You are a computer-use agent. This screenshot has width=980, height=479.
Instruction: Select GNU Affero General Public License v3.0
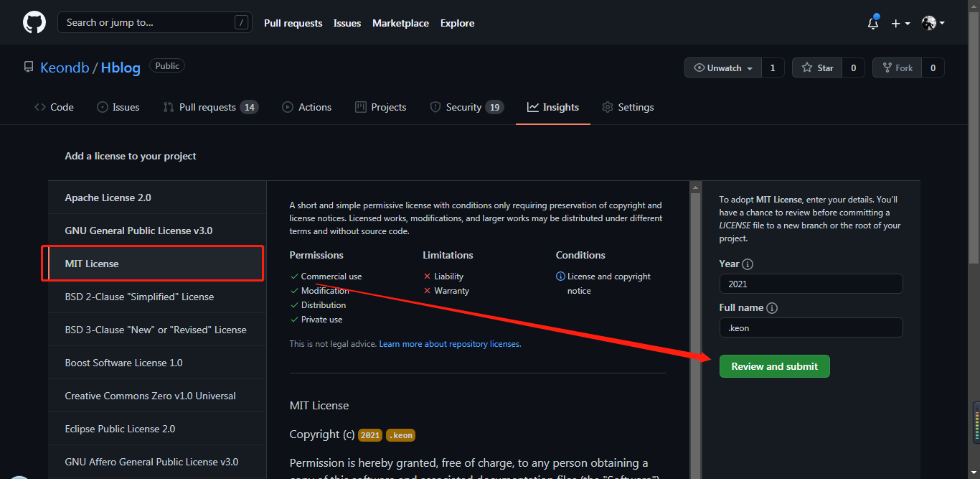click(x=157, y=462)
